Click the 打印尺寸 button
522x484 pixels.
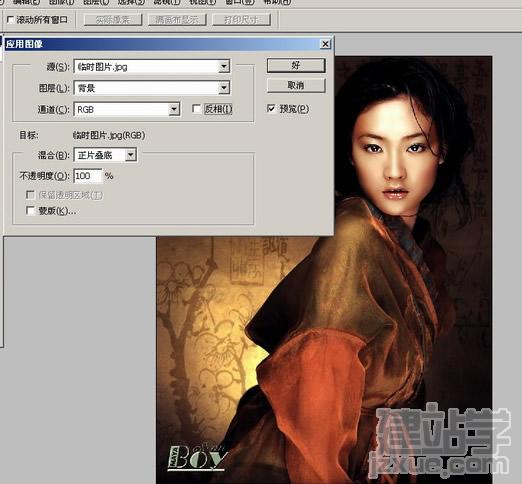[241, 20]
